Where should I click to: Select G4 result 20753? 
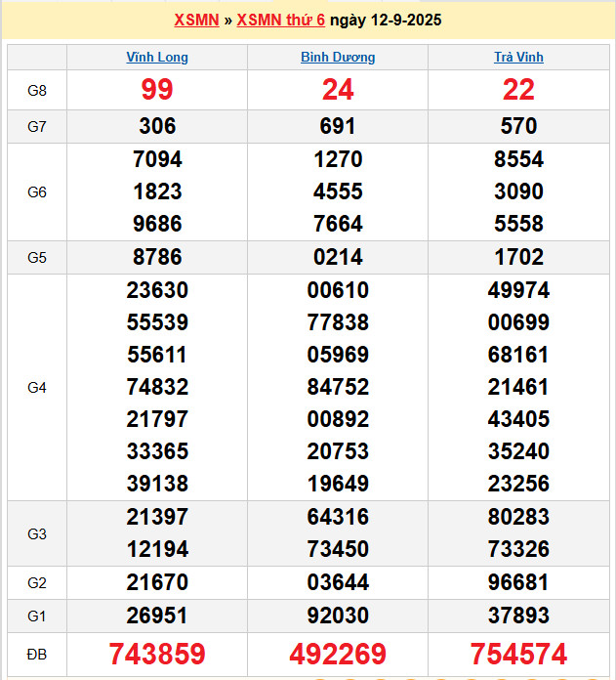point(338,451)
